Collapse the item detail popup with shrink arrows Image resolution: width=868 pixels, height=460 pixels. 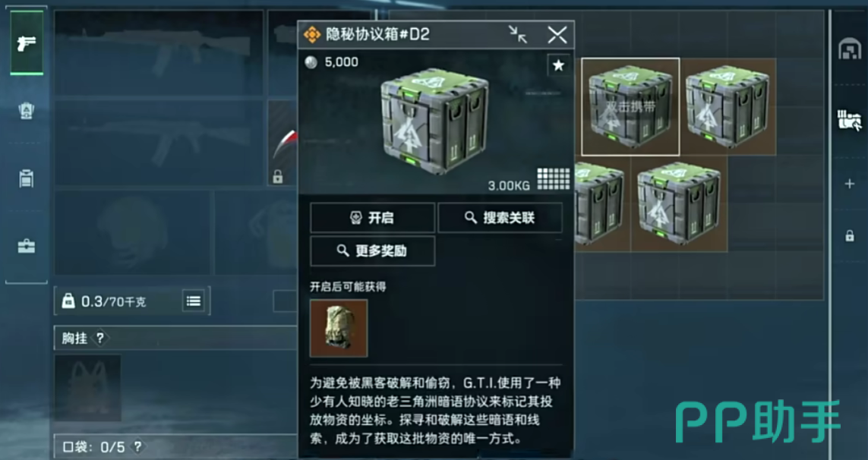coord(518,35)
